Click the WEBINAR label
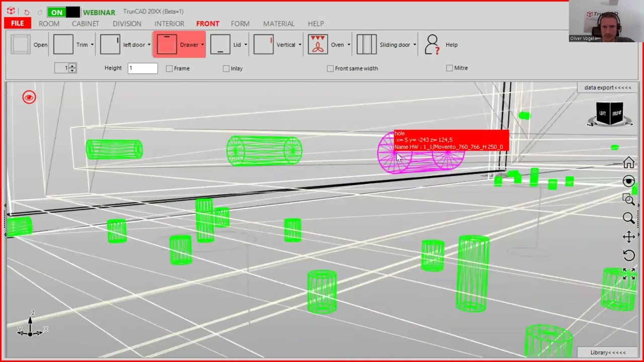This screenshot has height=362, width=644. coord(99,12)
